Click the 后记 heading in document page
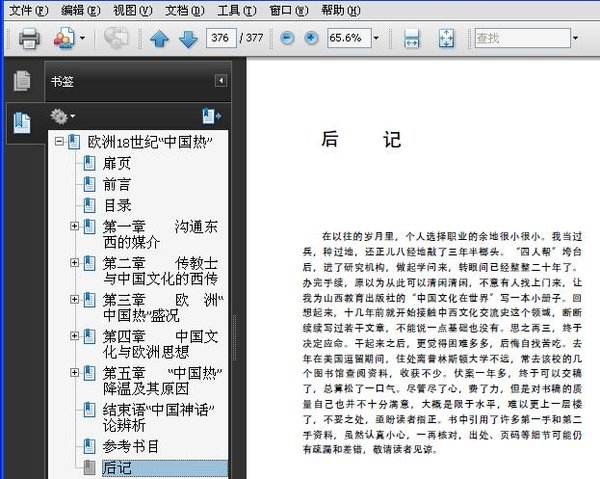The height and width of the screenshot is (479, 600). click(362, 139)
